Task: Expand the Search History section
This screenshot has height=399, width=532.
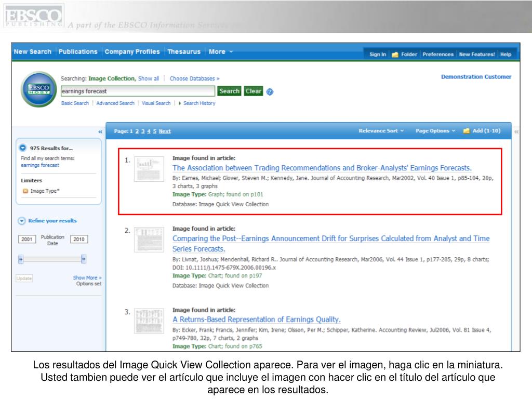Action: [x=197, y=103]
